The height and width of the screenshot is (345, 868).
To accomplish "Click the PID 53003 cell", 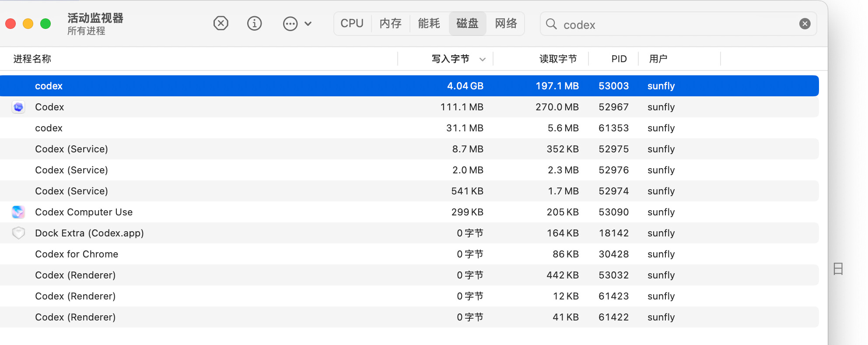I will [613, 86].
